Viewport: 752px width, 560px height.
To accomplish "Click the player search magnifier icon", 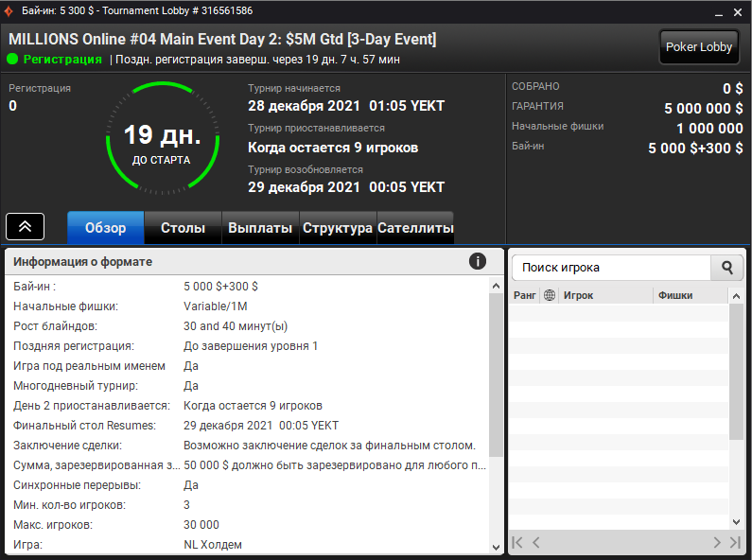I will (x=726, y=268).
